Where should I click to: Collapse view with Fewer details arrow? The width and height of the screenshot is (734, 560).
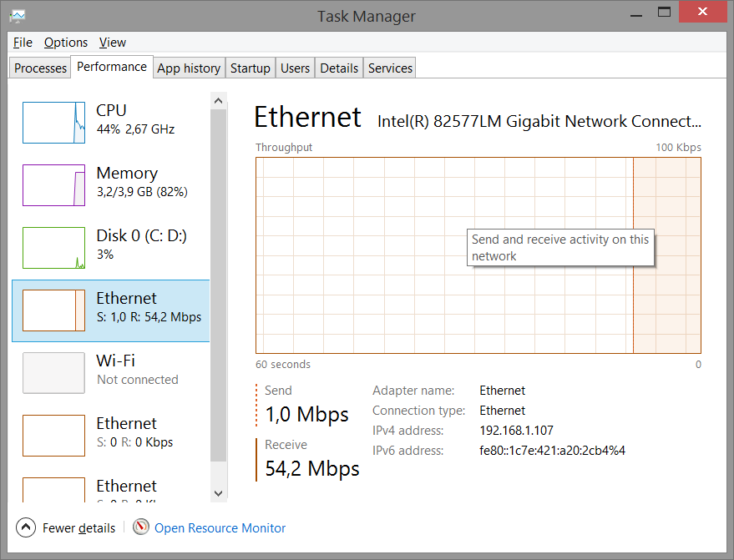26,527
